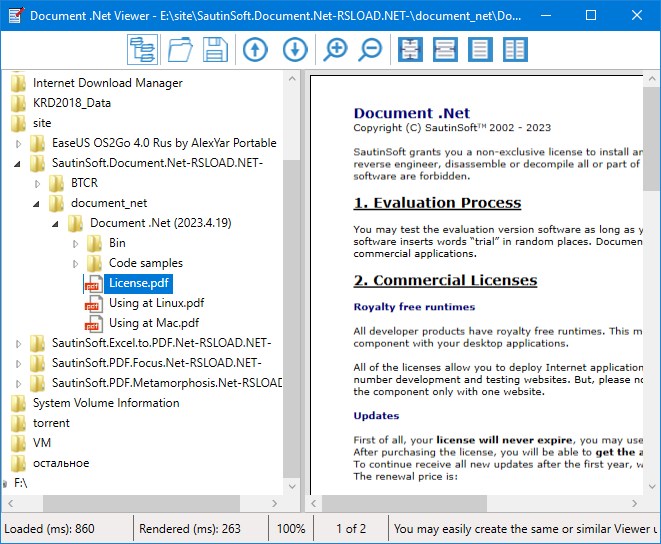The width and height of the screenshot is (661, 544).
Task: Click the tree panel vertical scrollbar thumb
Action: 291,318
